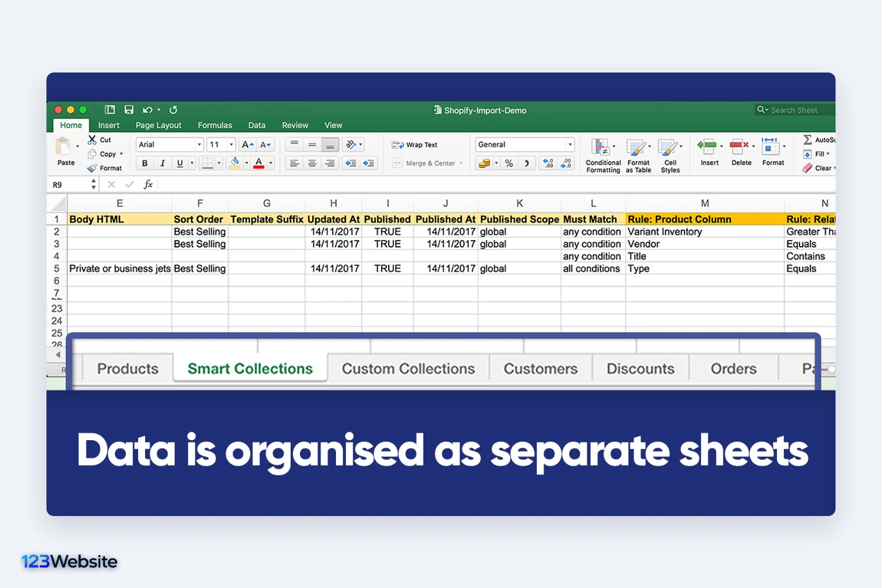Click the Delete cells button
882x588 pixels.
(742, 153)
